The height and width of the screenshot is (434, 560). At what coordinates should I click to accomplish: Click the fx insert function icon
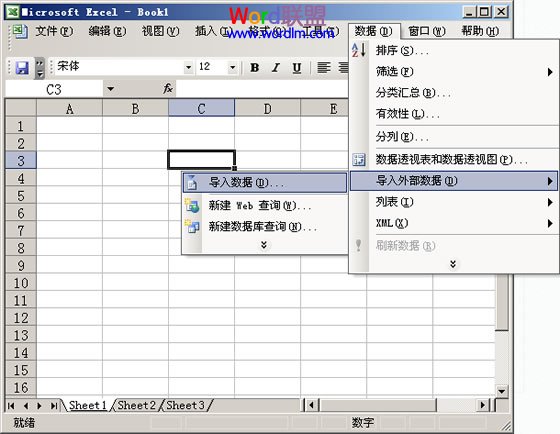[x=168, y=88]
